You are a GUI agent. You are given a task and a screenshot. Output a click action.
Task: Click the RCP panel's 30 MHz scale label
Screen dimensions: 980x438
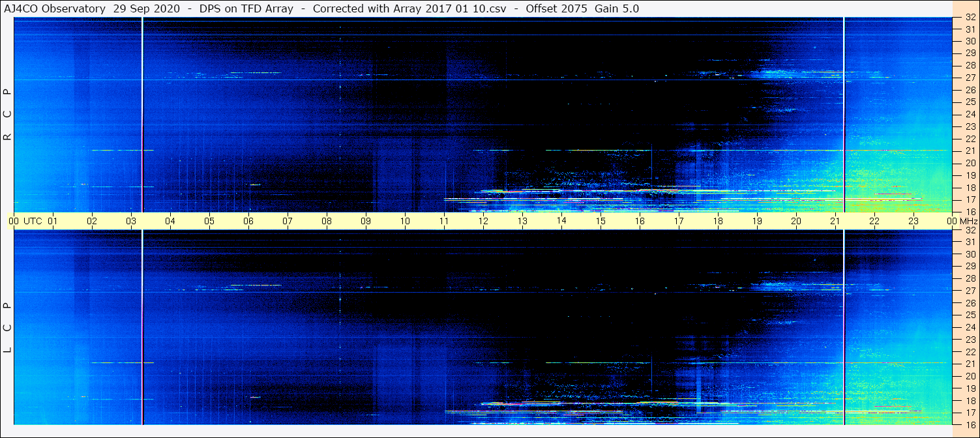click(x=970, y=41)
